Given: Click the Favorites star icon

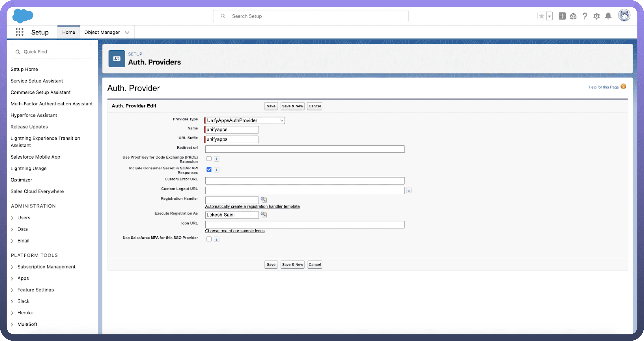Looking at the screenshot, I should [541, 16].
